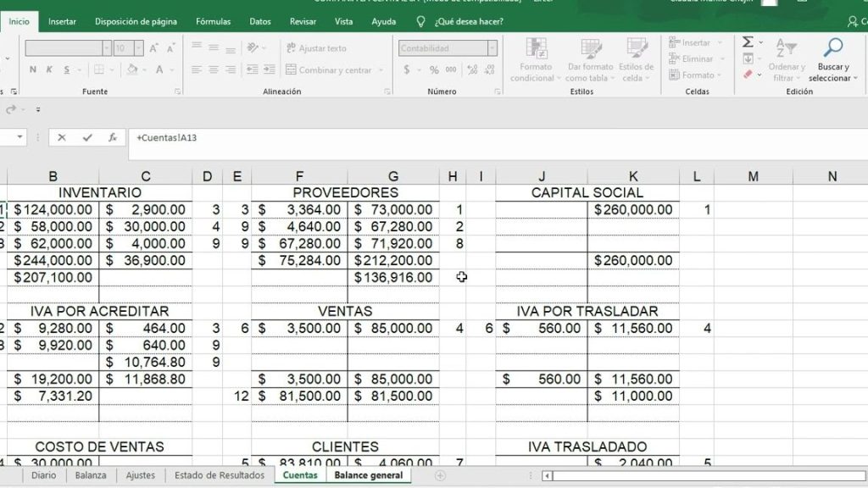
Task: Expand the Contabilidad number format dropdown
Action: pyautogui.click(x=491, y=48)
